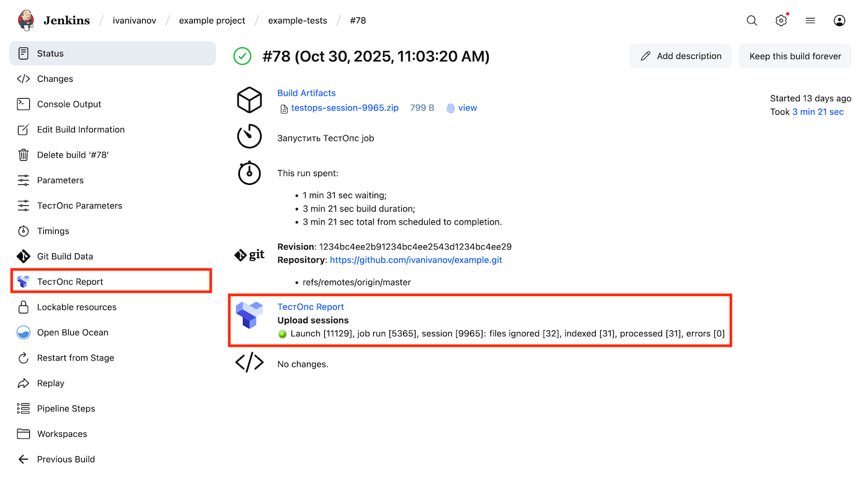Open the 3 min 21 sec duration link
This screenshot has height=489, width=868.
[x=818, y=112]
